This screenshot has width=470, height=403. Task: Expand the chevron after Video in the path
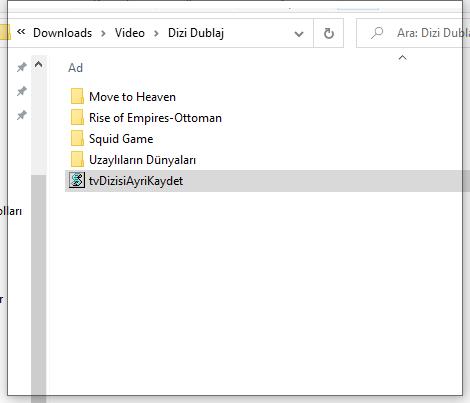[156, 33]
